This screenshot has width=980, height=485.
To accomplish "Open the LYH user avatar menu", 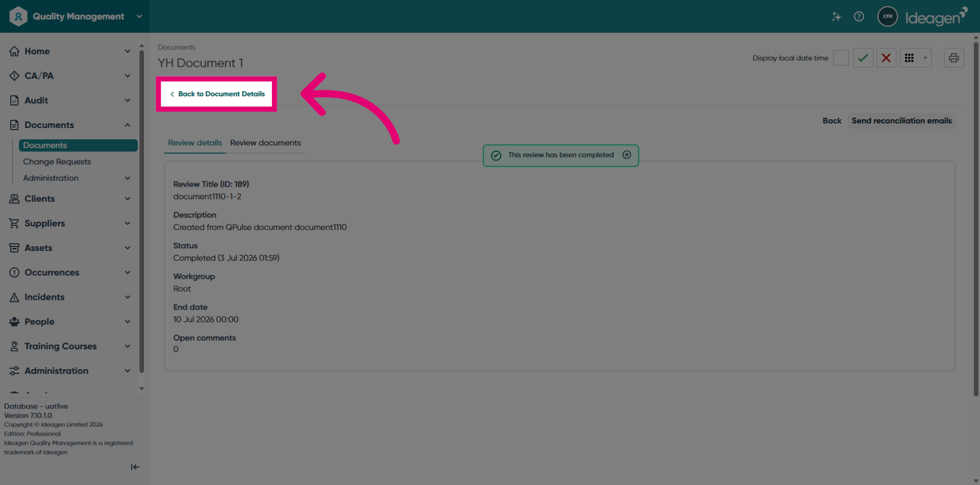I will click(x=888, y=16).
